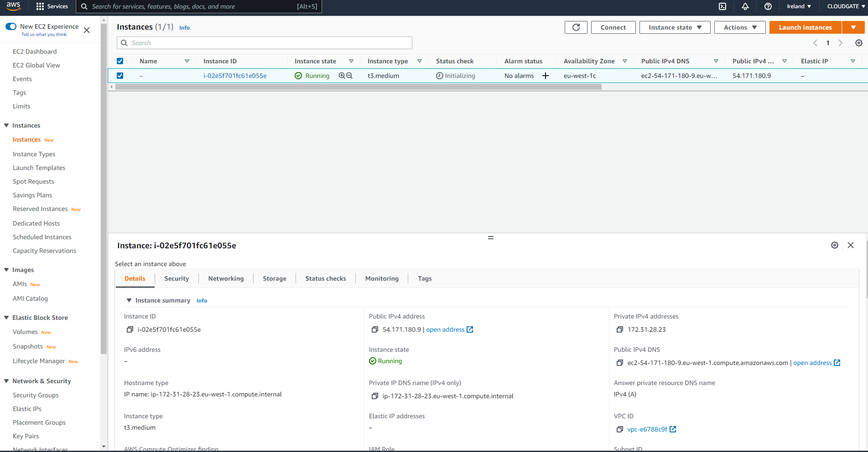The width and height of the screenshot is (868, 452).
Task: Uncheck the select-all instances checkbox
Action: click(x=120, y=61)
